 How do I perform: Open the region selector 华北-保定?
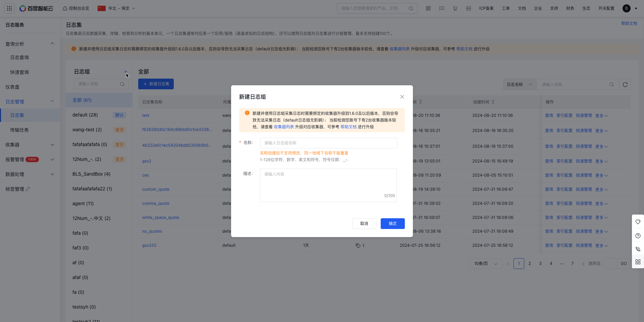pyautogui.click(x=116, y=8)
